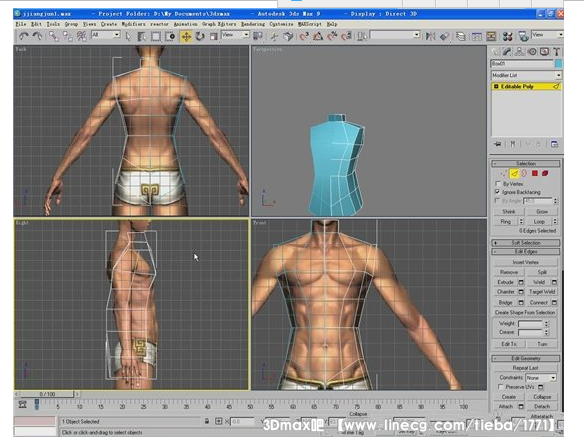This screenshot has height=442, width=584.
Task: Open the Layer Manager icon
Action: point(461,36)
